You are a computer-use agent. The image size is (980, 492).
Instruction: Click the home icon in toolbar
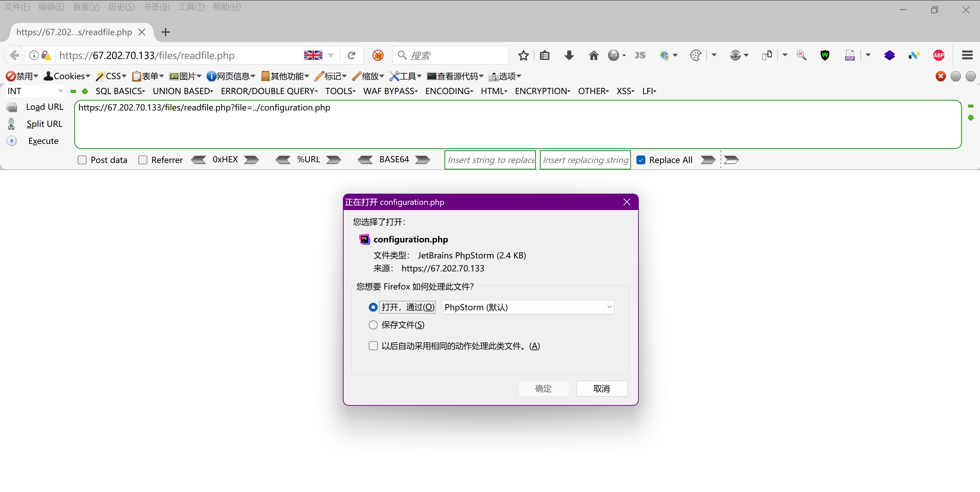593,56
